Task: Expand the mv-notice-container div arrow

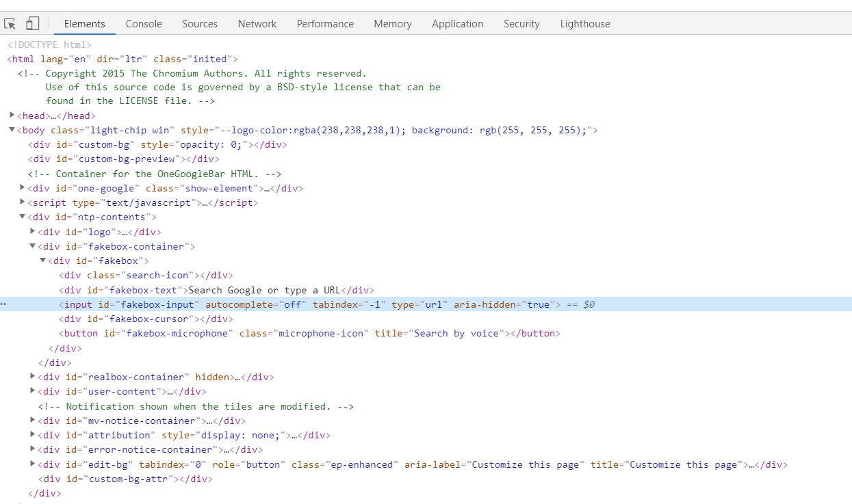Action: coord(33,420)
